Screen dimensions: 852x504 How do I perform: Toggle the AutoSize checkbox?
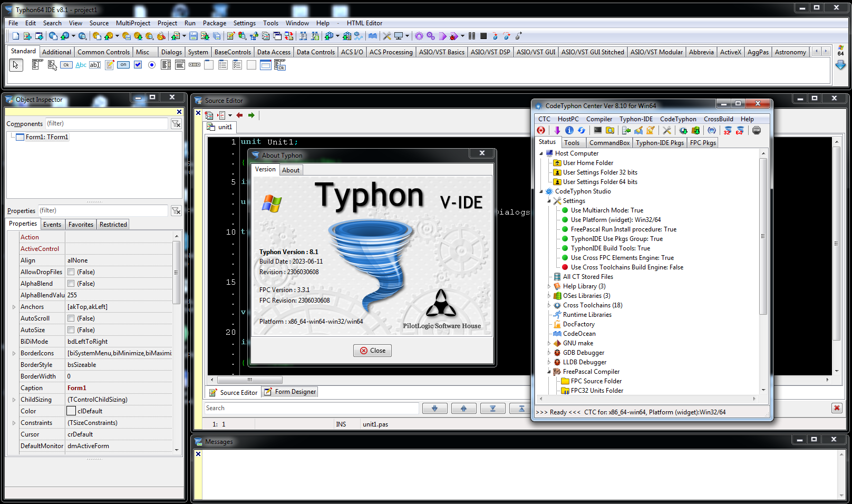(71, 330)
